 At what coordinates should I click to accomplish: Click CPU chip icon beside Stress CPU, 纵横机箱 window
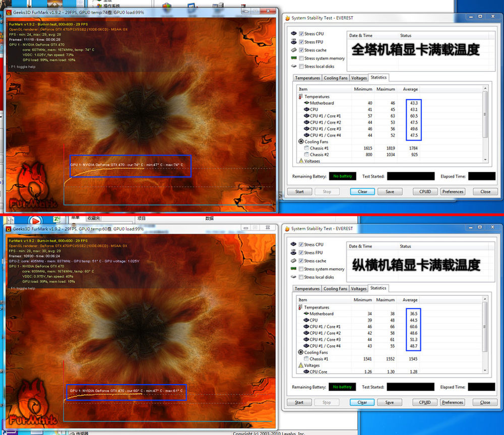[x=293, y=244]
